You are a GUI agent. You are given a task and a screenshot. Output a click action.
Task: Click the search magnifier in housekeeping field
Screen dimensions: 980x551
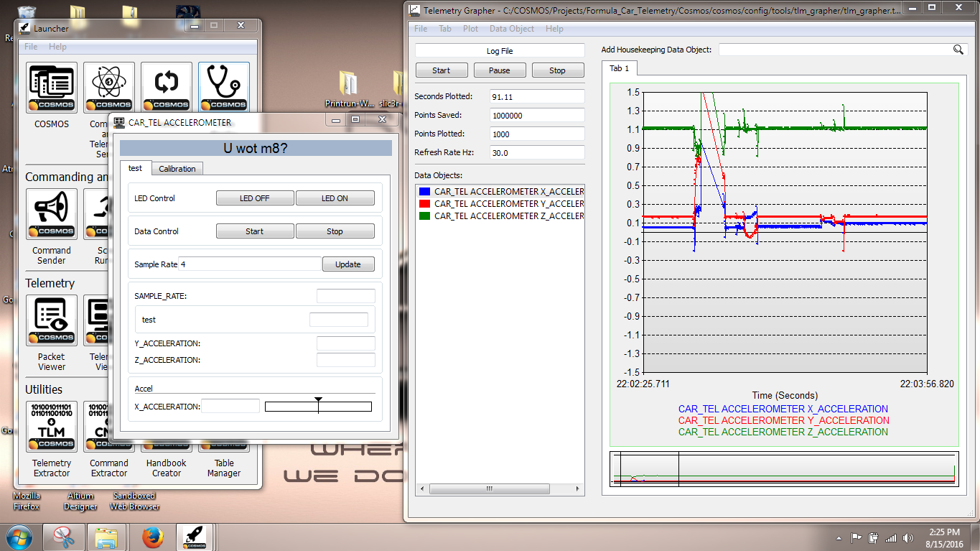point(958,50)
